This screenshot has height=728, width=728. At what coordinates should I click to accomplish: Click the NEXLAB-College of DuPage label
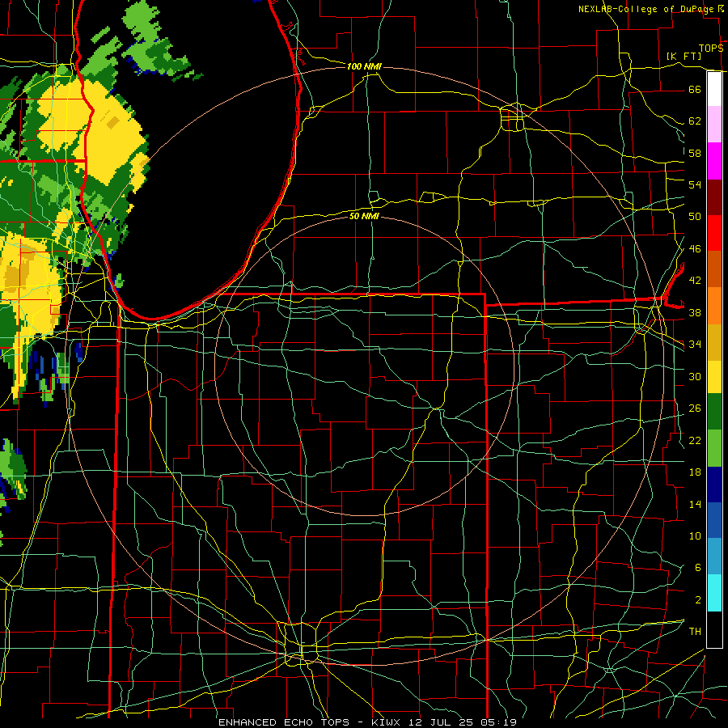click(645, 9)
